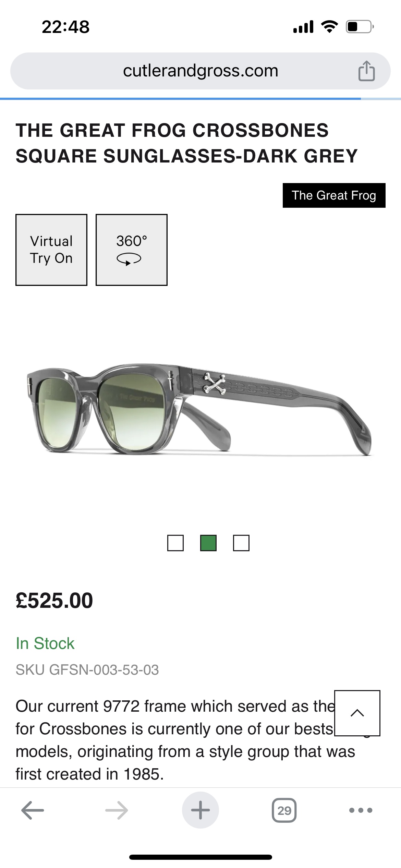Select the first image indicator square
The height and width of the screenshot is (868, 401).
point(175,543)
